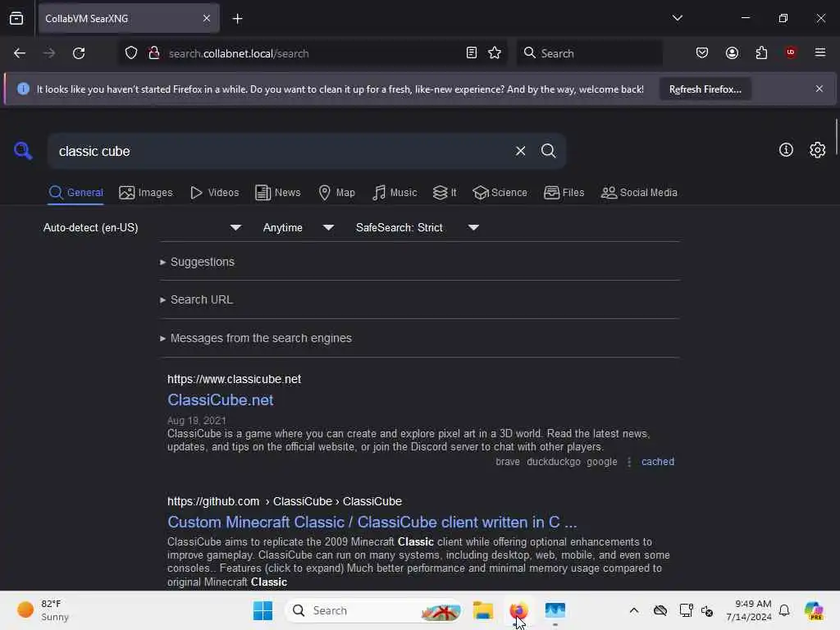Click the Firefox View icon
The height and width of the screenshot is (630, 840).
click(x=16, y=18)
